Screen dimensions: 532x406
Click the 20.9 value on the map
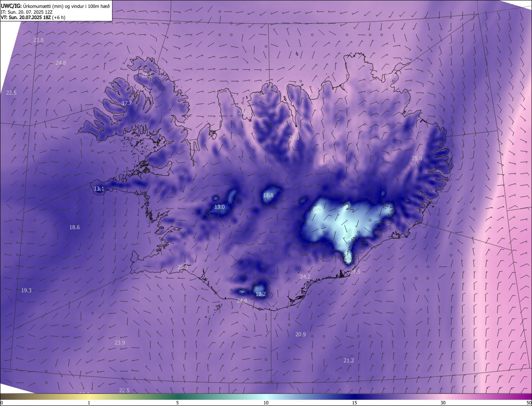click(300, 334)
